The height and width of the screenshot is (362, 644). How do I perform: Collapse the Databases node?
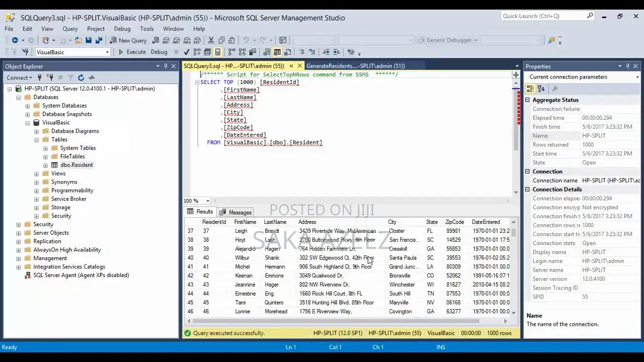tap(19, 97)
